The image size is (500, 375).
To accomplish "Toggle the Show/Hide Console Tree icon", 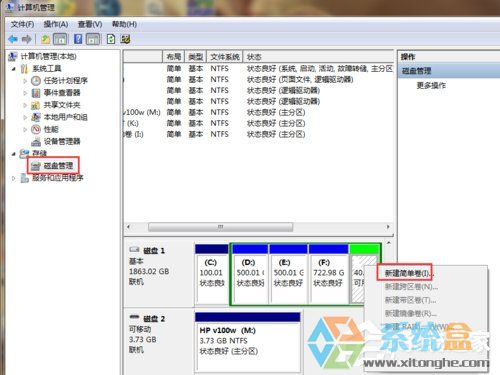I will [60, 39].
